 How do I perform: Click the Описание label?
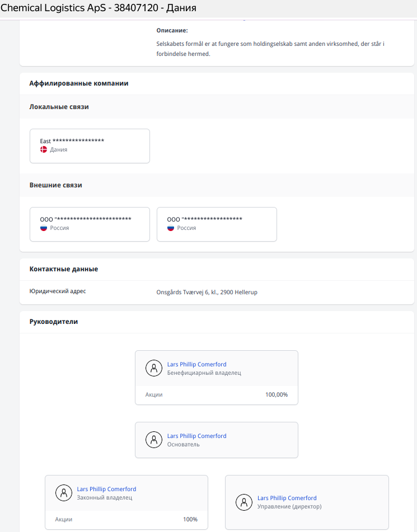click(172, 30)
